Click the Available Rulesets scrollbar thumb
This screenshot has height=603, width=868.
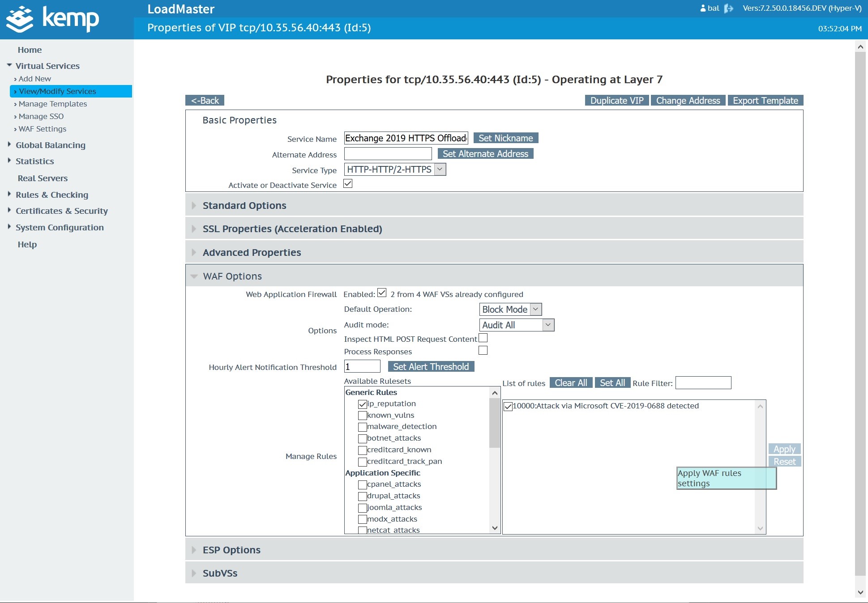point(494,423)
